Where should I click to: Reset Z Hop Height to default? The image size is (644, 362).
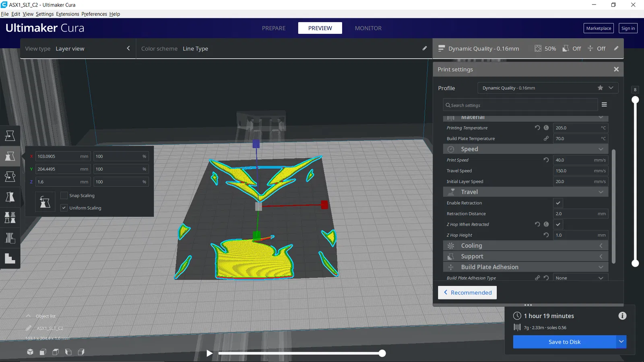click(x=546, y=235)
